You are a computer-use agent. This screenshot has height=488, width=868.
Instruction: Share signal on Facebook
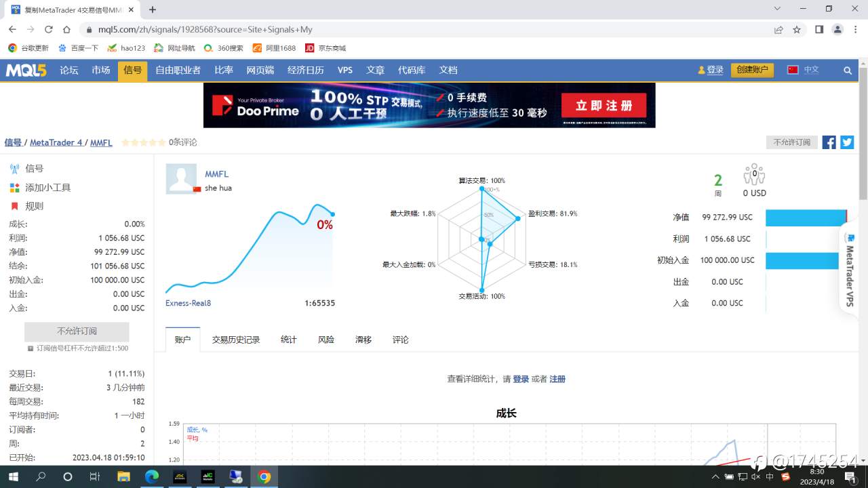pyautogui.click(x=829, y=142)
